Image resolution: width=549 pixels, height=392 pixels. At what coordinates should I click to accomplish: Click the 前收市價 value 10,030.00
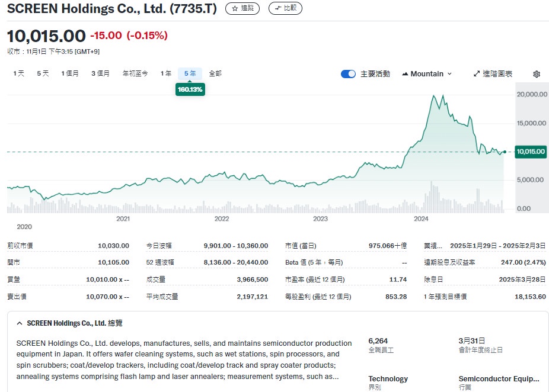click(x=113, y=246)
